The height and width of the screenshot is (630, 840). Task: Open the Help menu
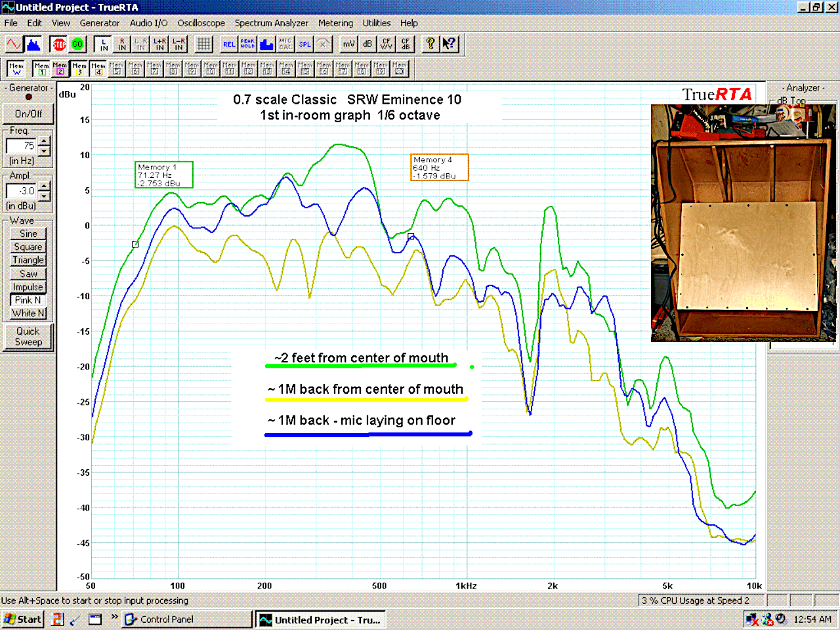pyautogui.click(x=409, y=23)
